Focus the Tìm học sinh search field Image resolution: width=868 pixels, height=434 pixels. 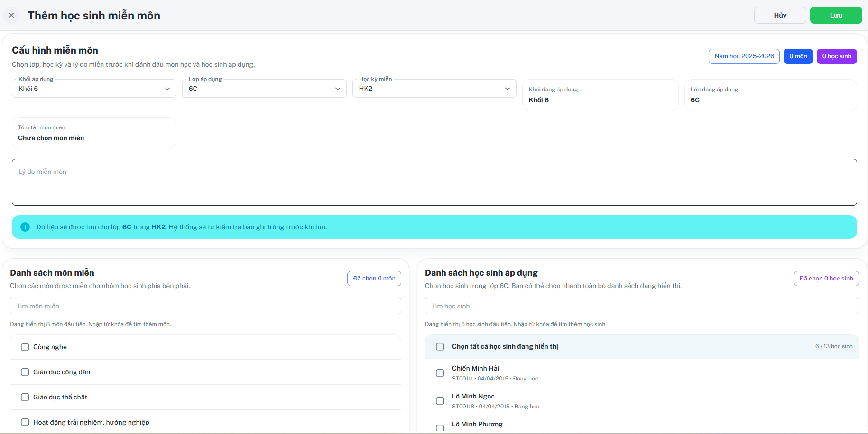(x=642, y=306)
